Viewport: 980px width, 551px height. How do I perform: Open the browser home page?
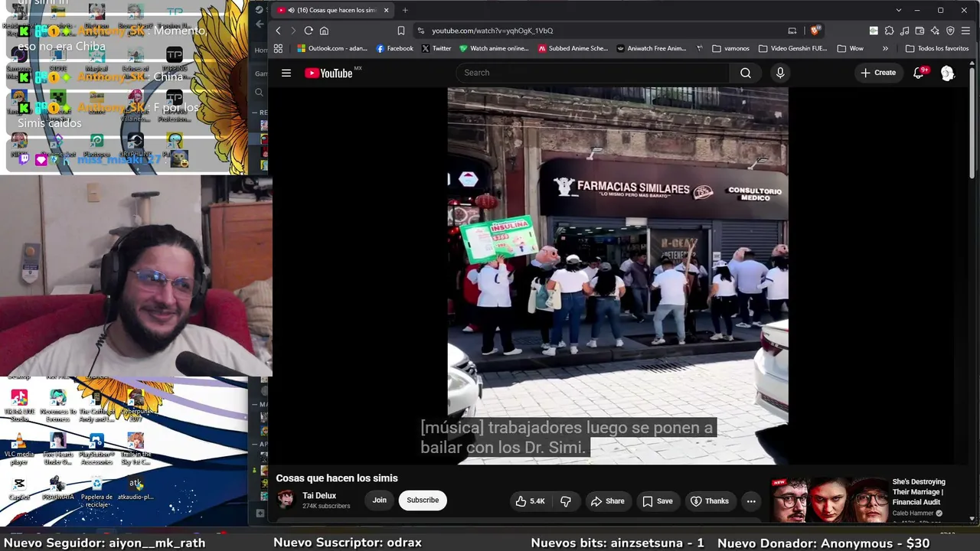(324, 31)
